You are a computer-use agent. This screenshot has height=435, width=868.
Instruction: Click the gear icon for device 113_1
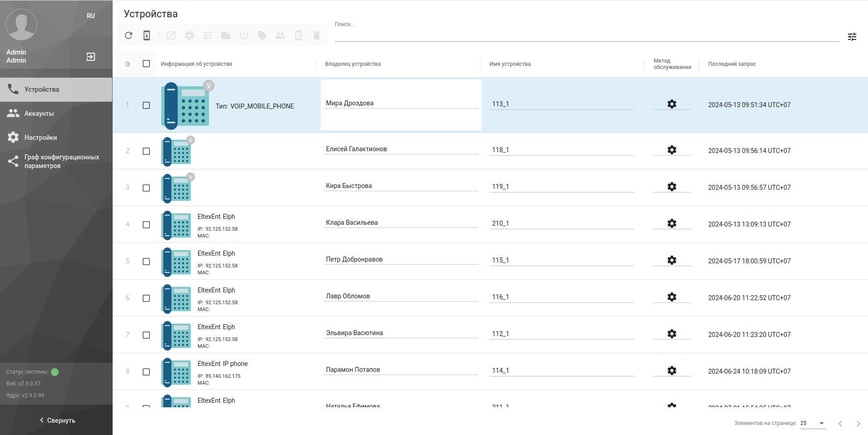pos(672,104)
